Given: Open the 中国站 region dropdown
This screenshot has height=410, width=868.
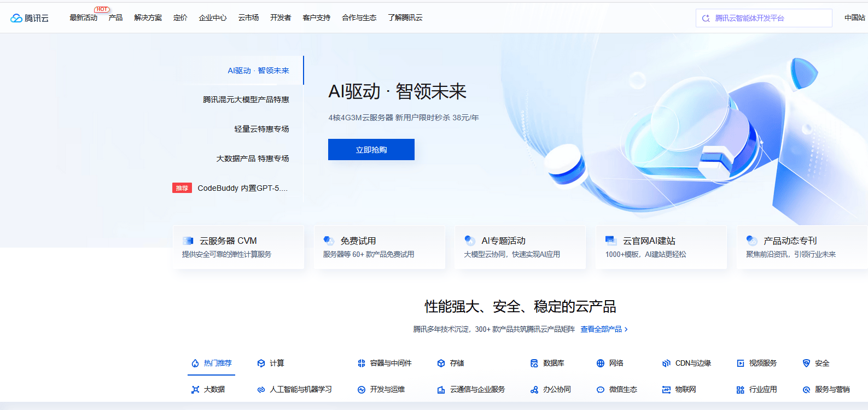Looking at the screenshot, I should [x=855, y=17].
